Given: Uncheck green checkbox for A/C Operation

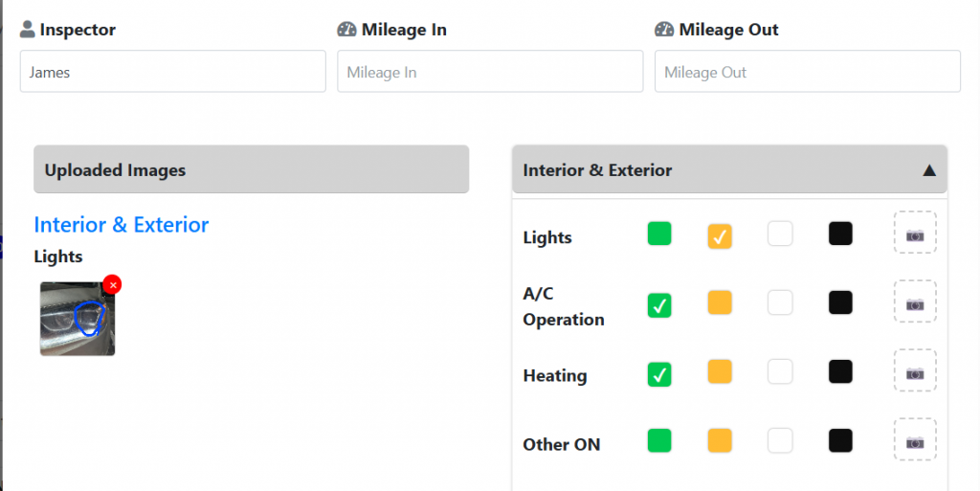Looking at the screenshot, I should 659,305.
